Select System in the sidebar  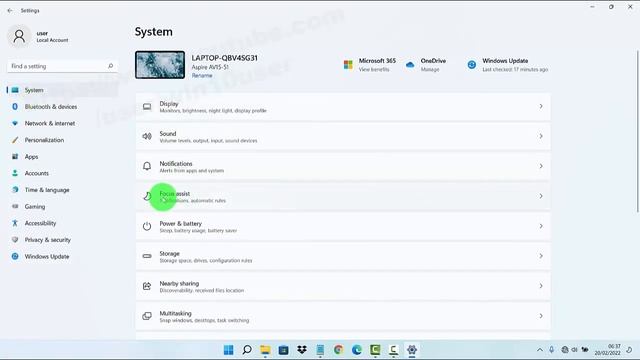(x=62, y=90)
